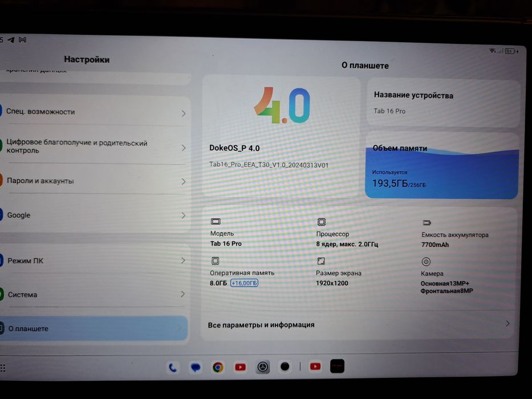Open Спец. возможности settings
This screenshot has width=532, height=399.
point(94,112)
